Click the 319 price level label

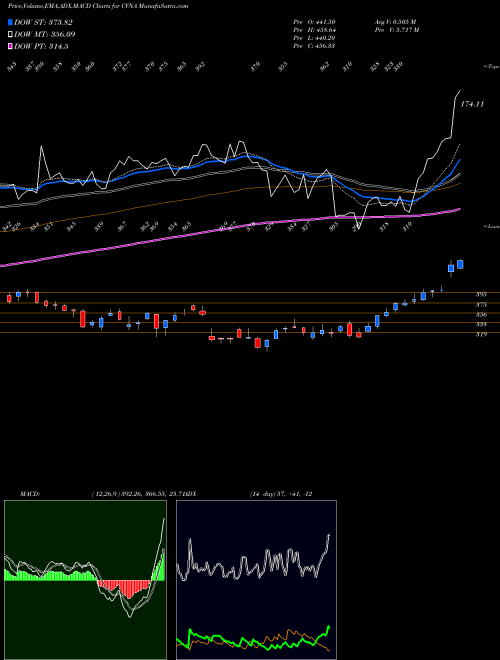click(x=482, y=335)
